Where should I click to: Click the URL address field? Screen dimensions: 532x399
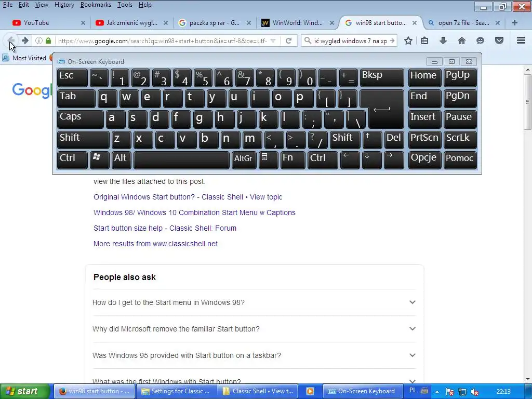tap(163, 41)
